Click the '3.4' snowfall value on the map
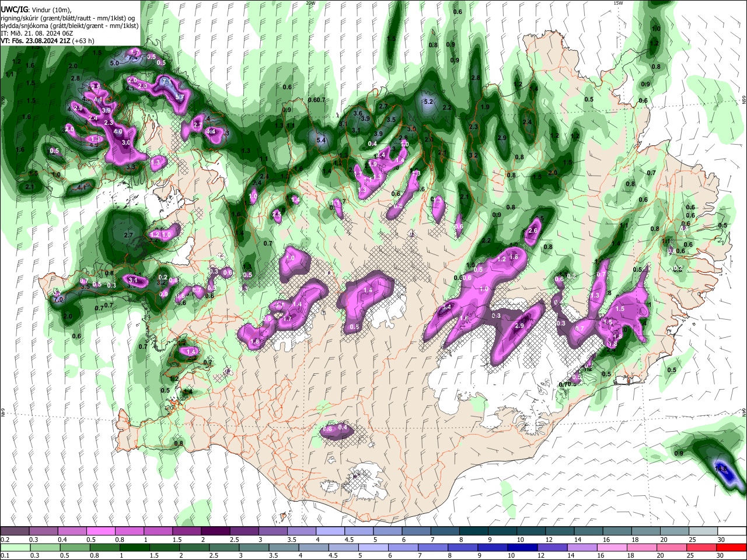 pos(448,307)
